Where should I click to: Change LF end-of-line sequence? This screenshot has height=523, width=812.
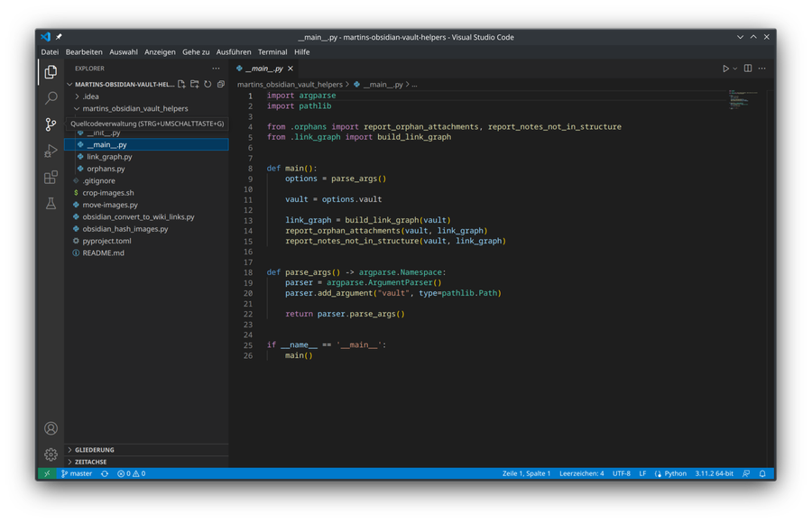pos(642,473)
